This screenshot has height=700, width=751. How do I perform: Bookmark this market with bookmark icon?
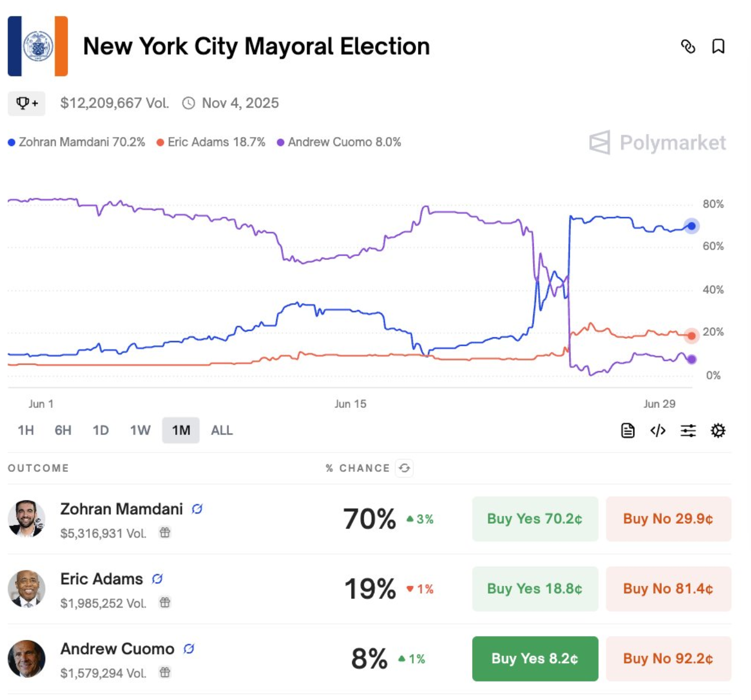[x=718, y=47]
